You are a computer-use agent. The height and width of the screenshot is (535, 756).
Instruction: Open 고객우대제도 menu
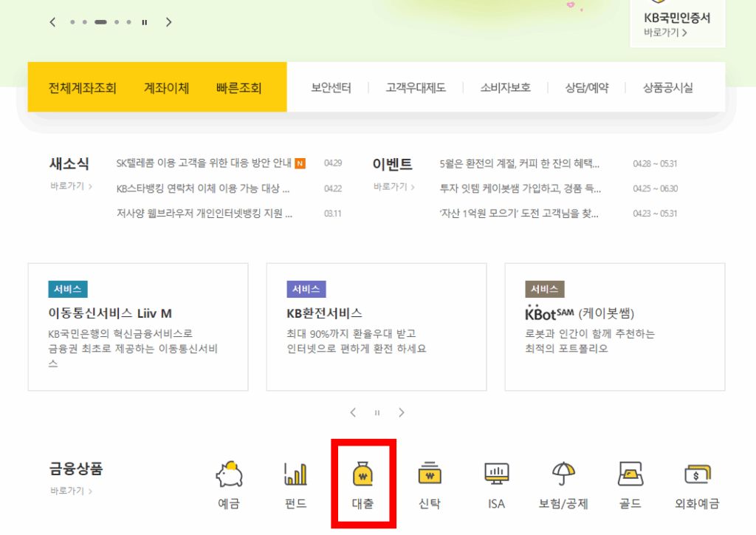416,88
